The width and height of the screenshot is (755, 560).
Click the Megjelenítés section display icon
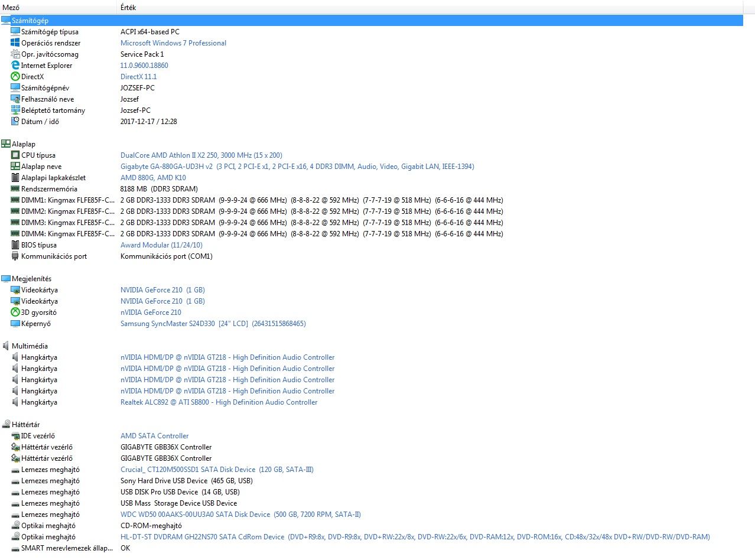[x=6, y=279]
